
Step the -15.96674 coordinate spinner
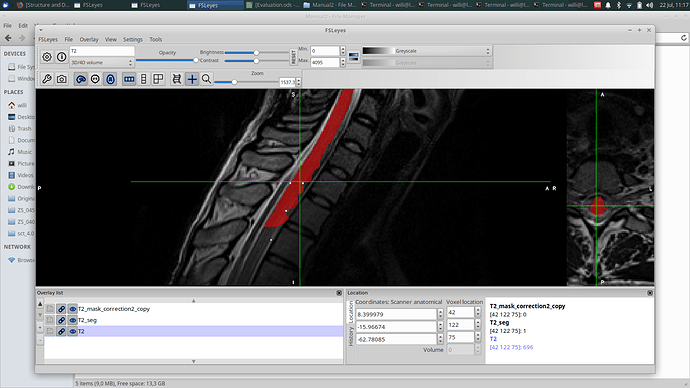[x=440, y=327]
